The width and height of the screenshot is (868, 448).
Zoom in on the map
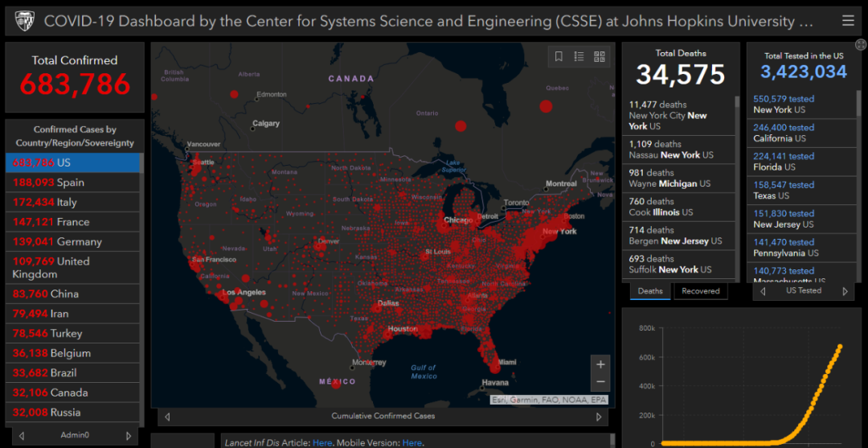pos(600,364)
